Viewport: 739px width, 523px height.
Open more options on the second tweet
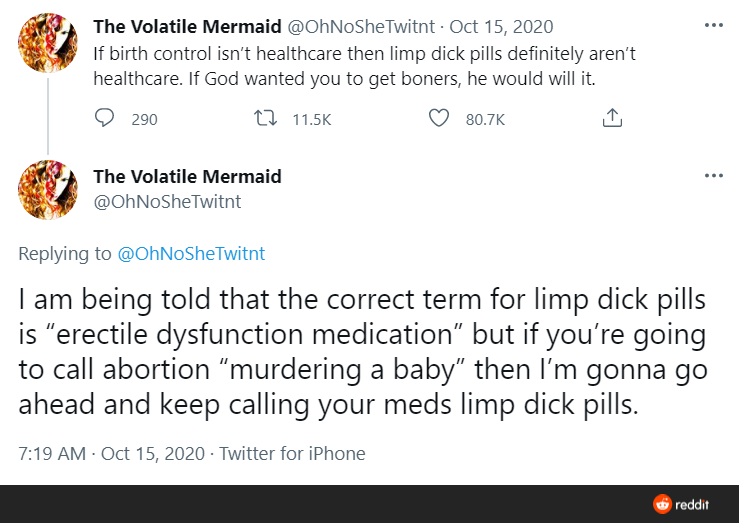pos(713,176)
